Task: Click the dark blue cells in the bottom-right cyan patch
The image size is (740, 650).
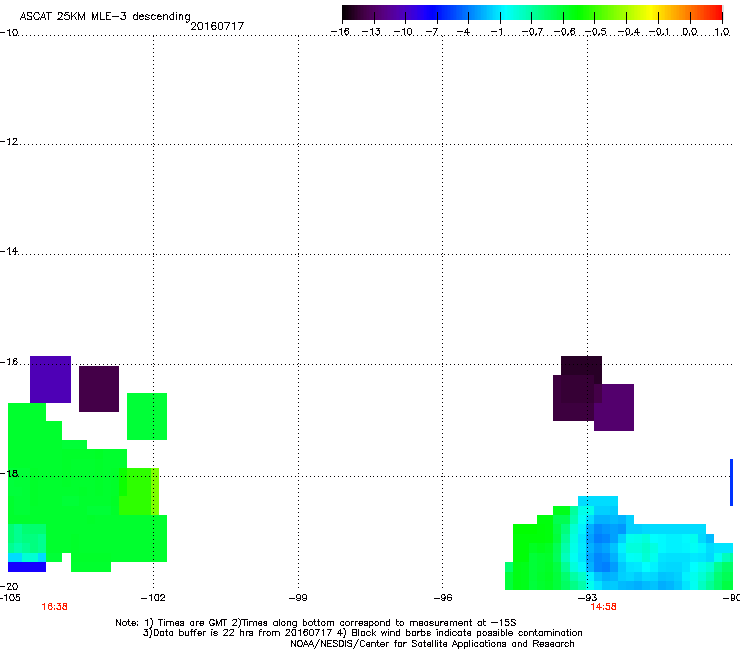Action: point(605,548)
